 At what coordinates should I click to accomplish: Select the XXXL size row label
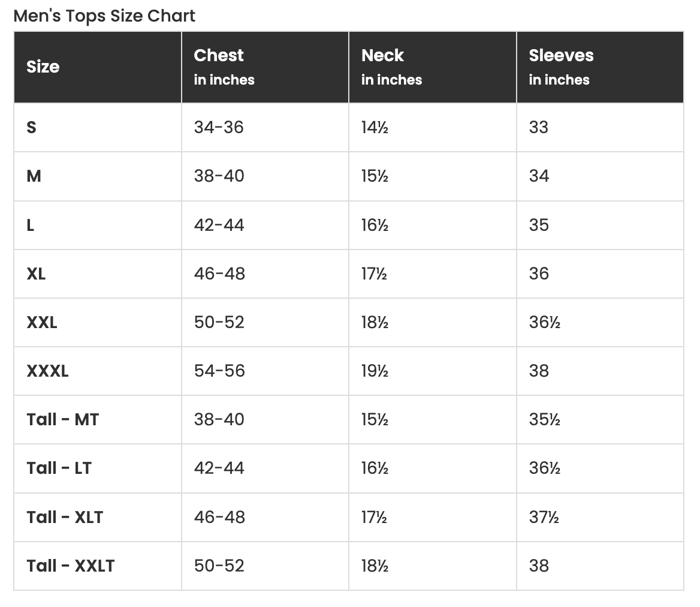47,371
